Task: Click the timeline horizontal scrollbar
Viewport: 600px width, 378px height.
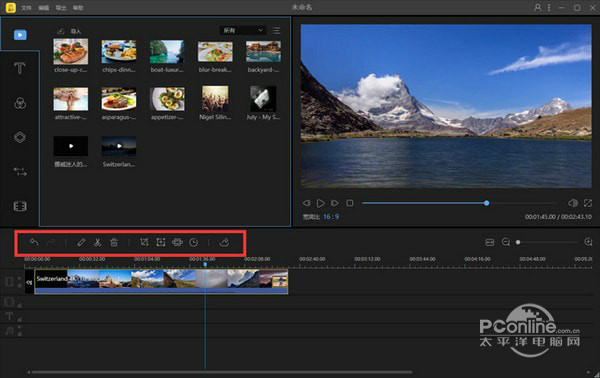Action: [222, 372]
